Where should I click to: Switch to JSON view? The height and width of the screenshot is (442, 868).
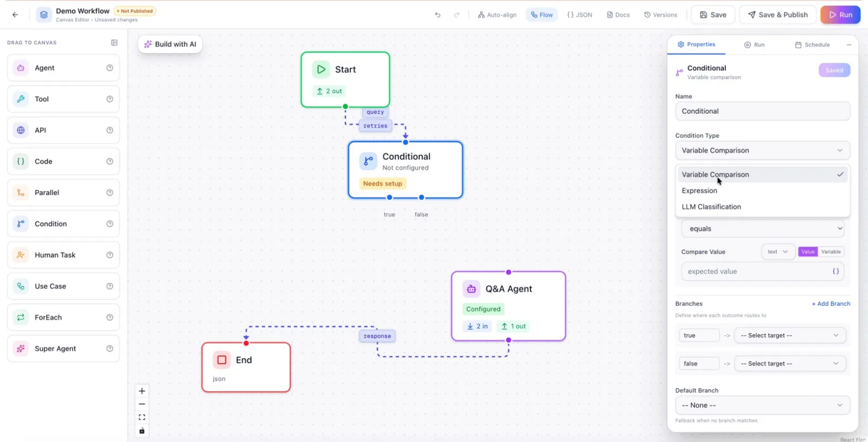(579, 15)
